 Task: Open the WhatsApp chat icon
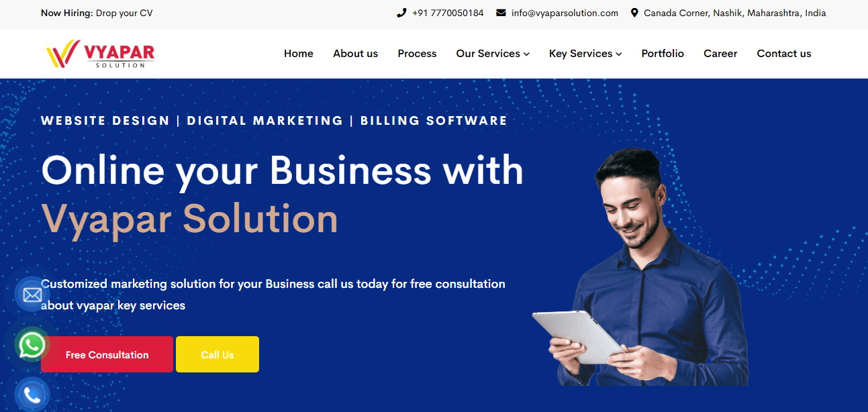tap(32, 345)
